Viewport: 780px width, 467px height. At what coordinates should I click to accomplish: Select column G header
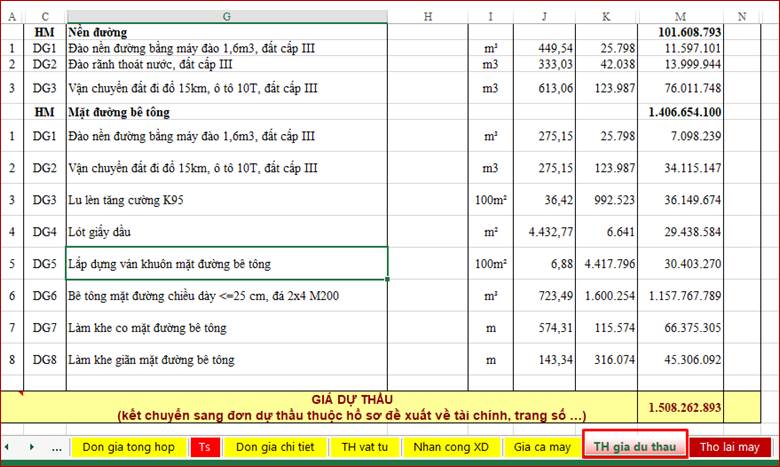(226, 15)
